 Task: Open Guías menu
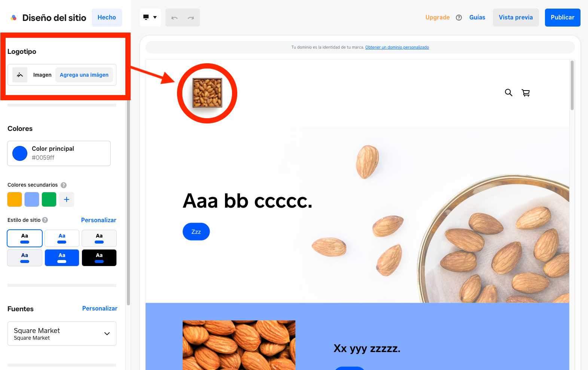click(x=477, y=18)
